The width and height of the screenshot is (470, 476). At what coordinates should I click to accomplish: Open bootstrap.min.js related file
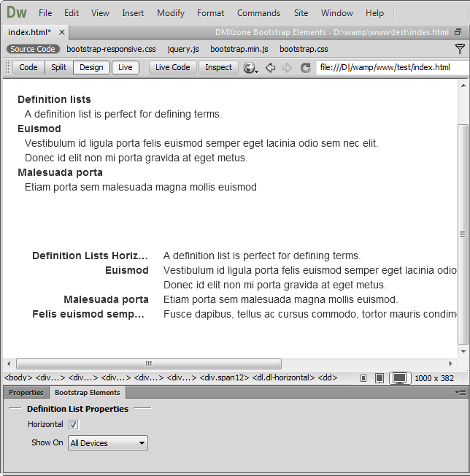pyautogui.click(x=239, y=49)
